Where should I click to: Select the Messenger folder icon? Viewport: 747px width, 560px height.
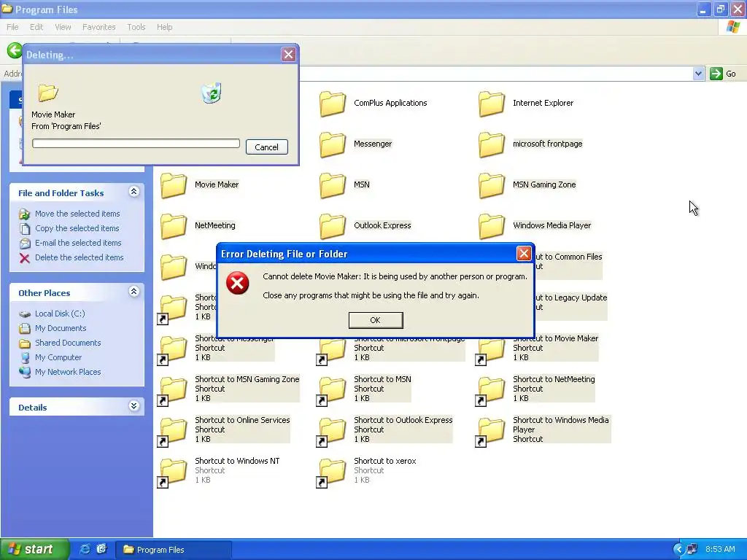333,145
